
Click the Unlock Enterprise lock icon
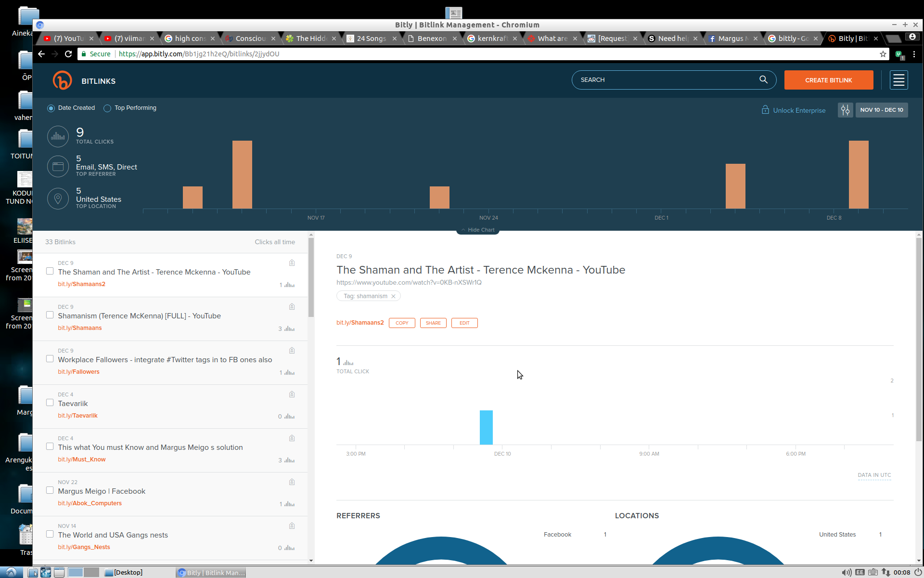click(765, 110)
